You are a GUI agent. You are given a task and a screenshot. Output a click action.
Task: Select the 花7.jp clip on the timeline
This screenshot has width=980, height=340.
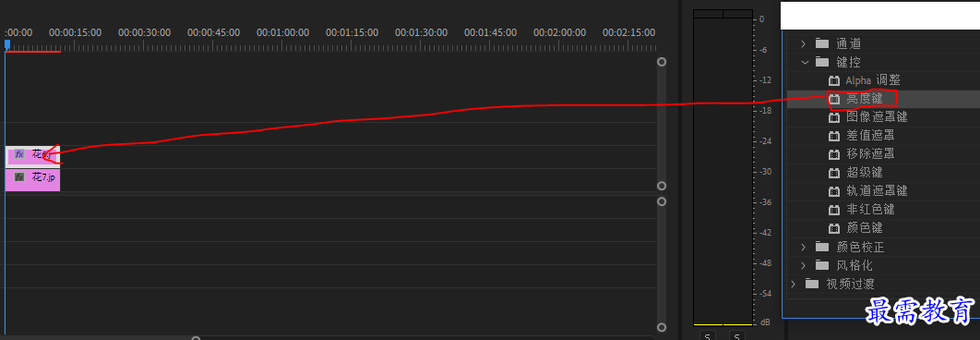coord(32,180)
